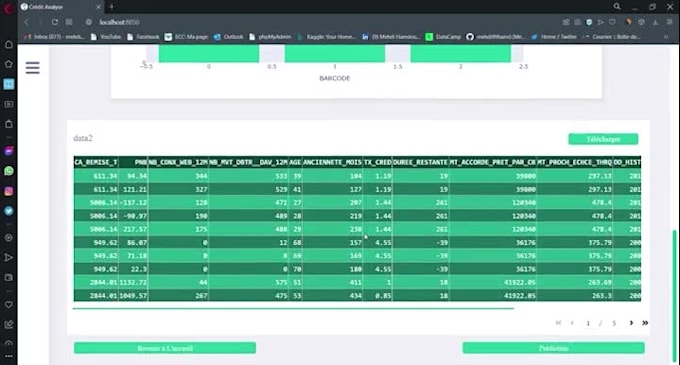Jump to the first table page

(x=558, y=323)
